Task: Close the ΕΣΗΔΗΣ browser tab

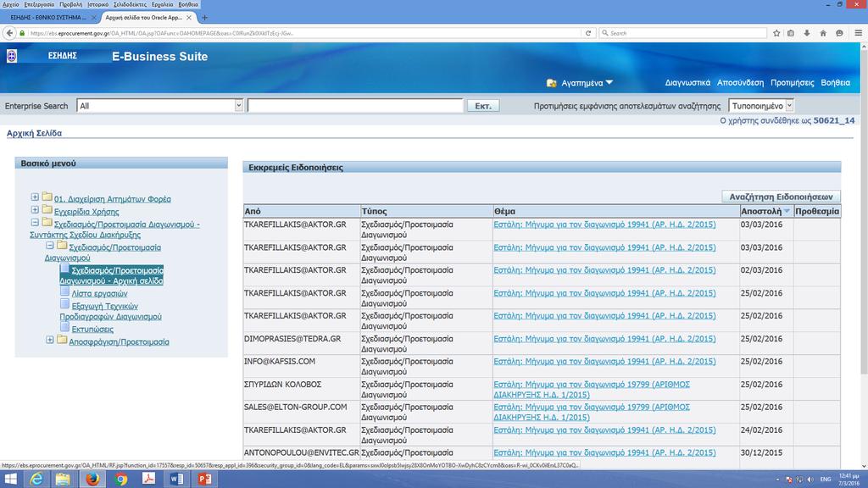Action: (93, 18)
